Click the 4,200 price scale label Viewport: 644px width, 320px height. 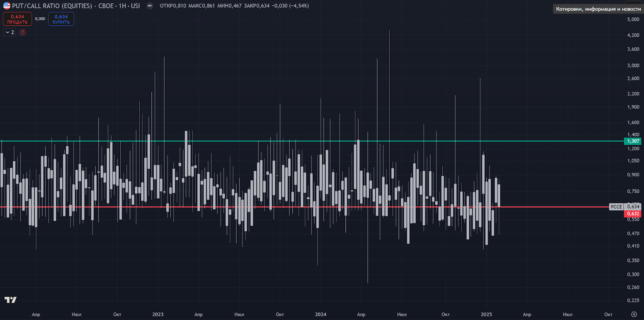click(x=633, y=35)
